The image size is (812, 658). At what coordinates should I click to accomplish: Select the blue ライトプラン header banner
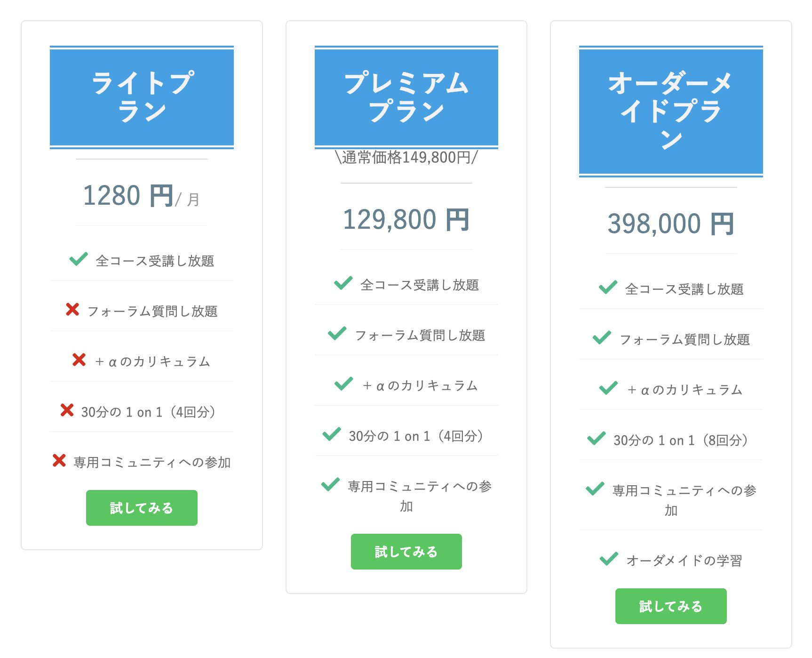142,97
